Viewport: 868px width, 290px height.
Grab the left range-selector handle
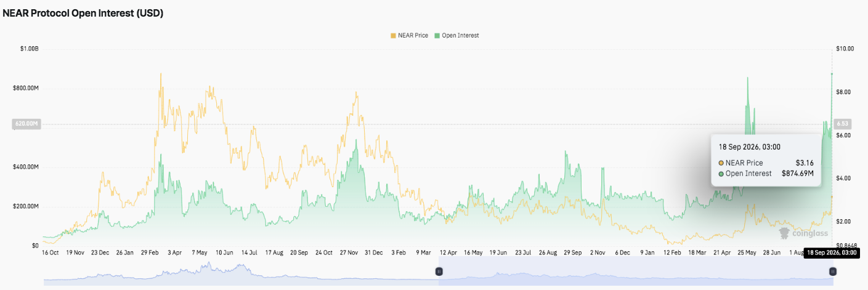[x=439, y=271]
